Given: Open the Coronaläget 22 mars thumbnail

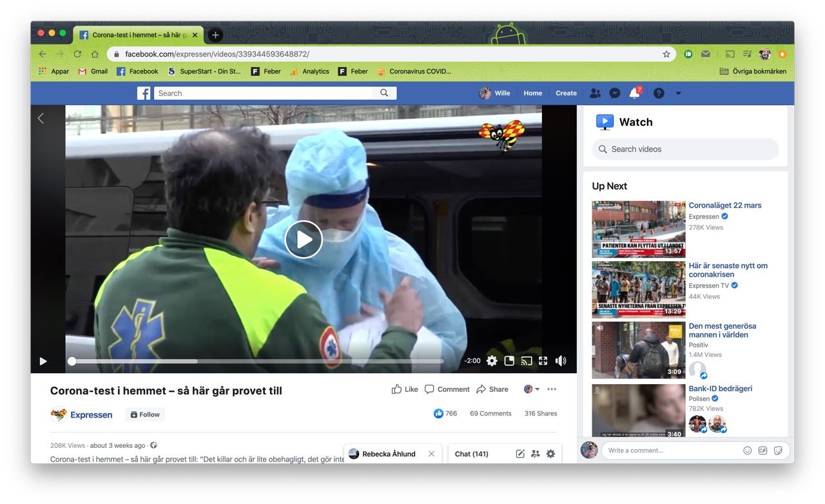Looking at the screenshot, I should click(x=638, y=229).
